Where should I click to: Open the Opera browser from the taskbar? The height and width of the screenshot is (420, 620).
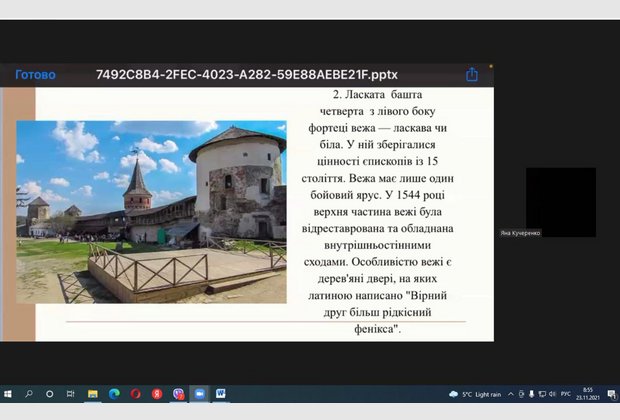[x=135, y=394]
